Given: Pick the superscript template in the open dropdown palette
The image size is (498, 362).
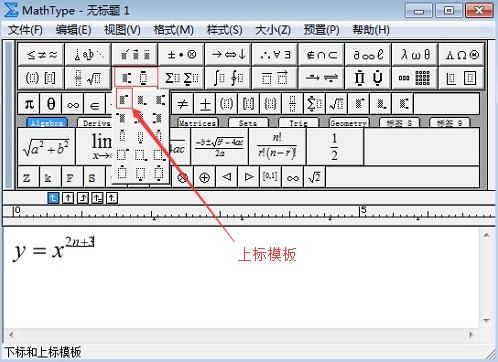Looking at the screenshot, I should (x=124, y=99).
